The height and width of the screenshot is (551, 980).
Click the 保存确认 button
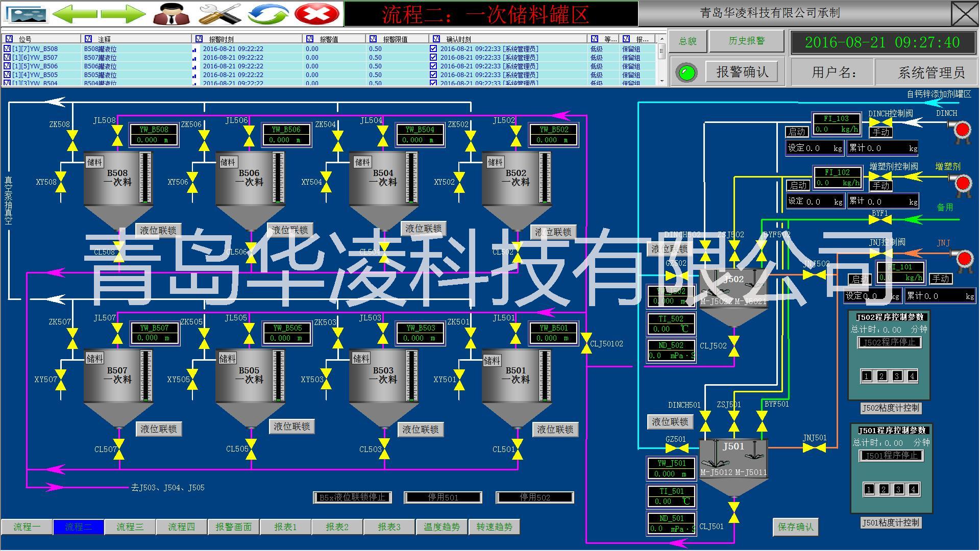point(796,527)
